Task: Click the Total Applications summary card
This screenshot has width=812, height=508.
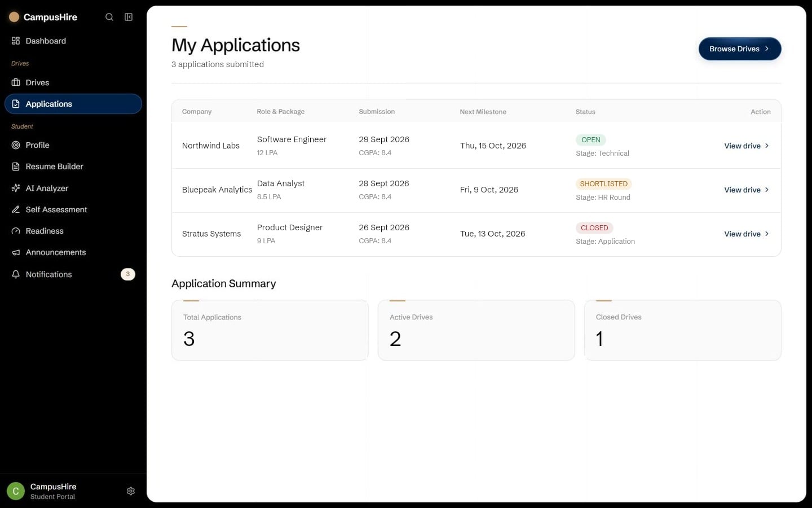Action: point(270,330)
